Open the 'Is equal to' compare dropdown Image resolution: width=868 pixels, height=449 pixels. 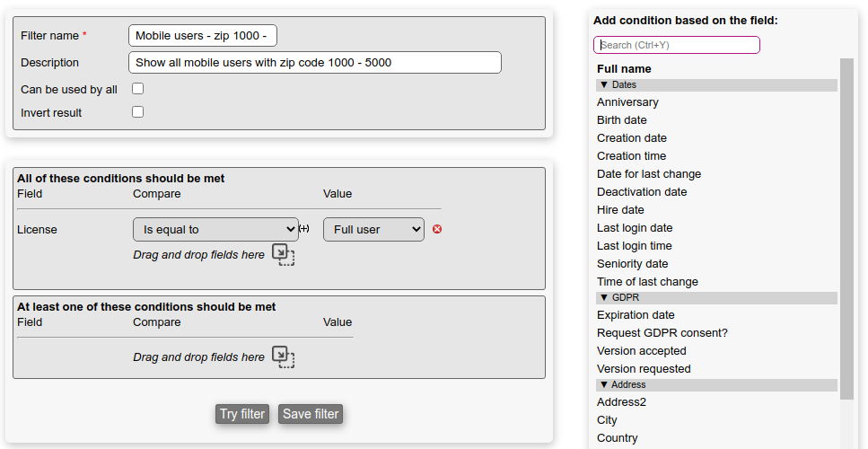(215, 230)
